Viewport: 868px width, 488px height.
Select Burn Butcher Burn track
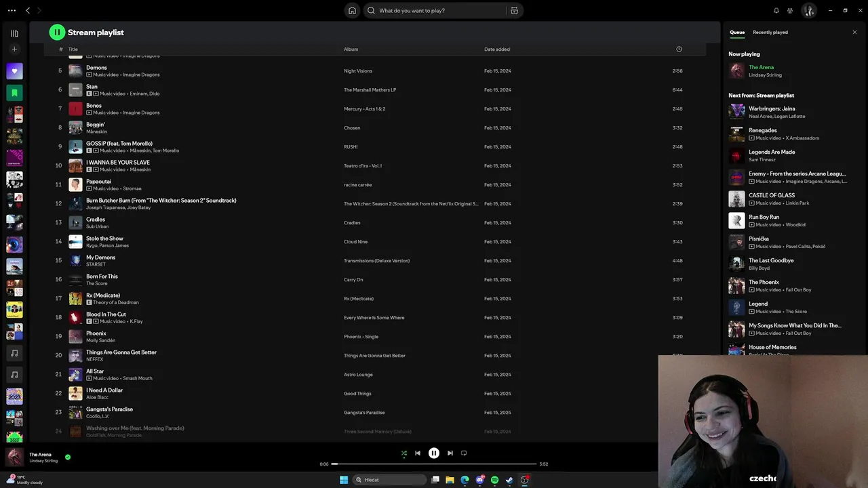click(161, 201)
